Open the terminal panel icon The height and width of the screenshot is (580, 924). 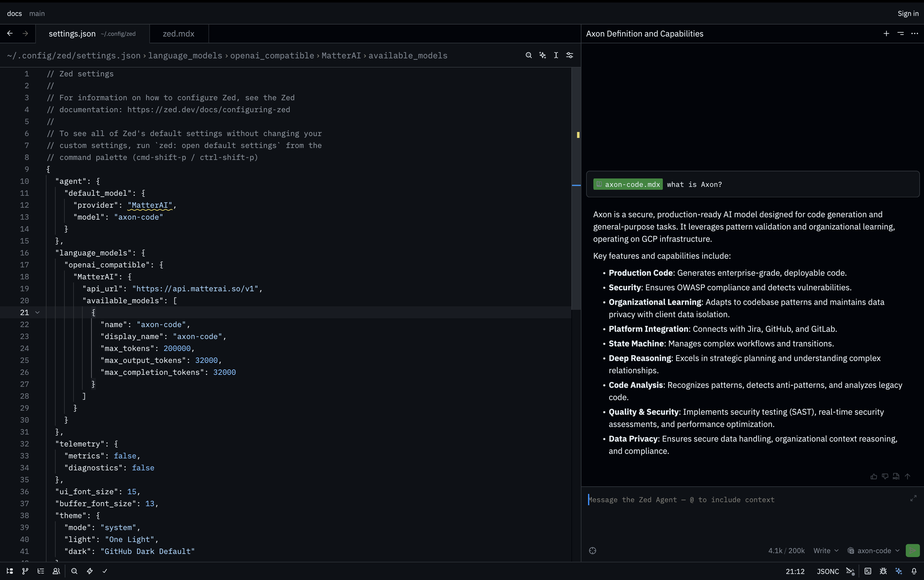(868, 571)
